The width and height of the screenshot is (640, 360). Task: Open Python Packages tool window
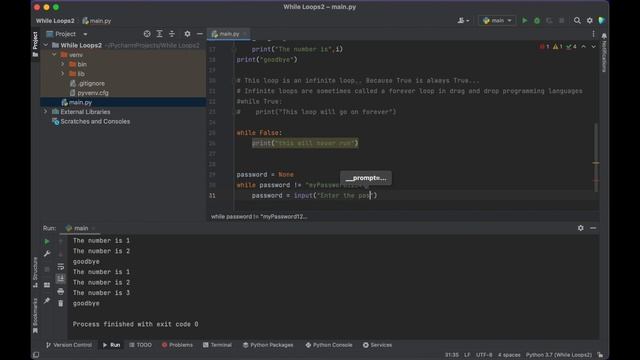click(268, 345)
